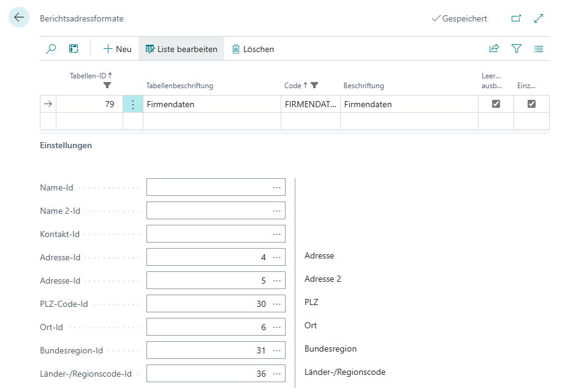Open the search magnifier icon
584x392 pixels.
tap(51, 49)
